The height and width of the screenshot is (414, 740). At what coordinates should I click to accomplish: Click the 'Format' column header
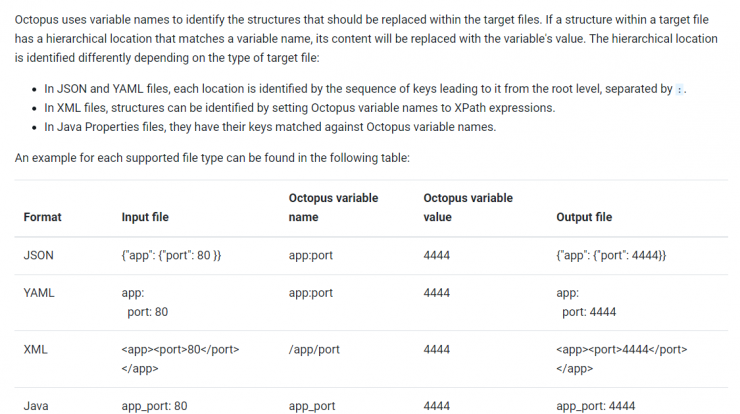point(42,217)
